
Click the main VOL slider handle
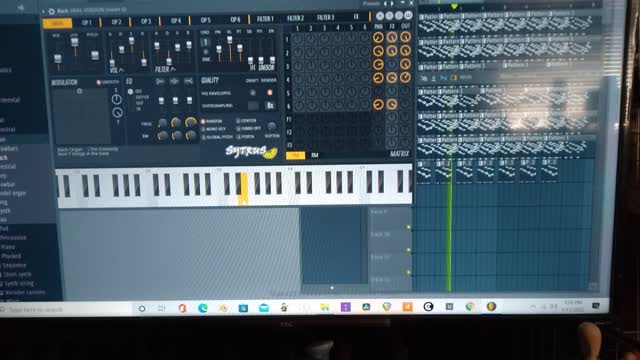coord(58,59)
